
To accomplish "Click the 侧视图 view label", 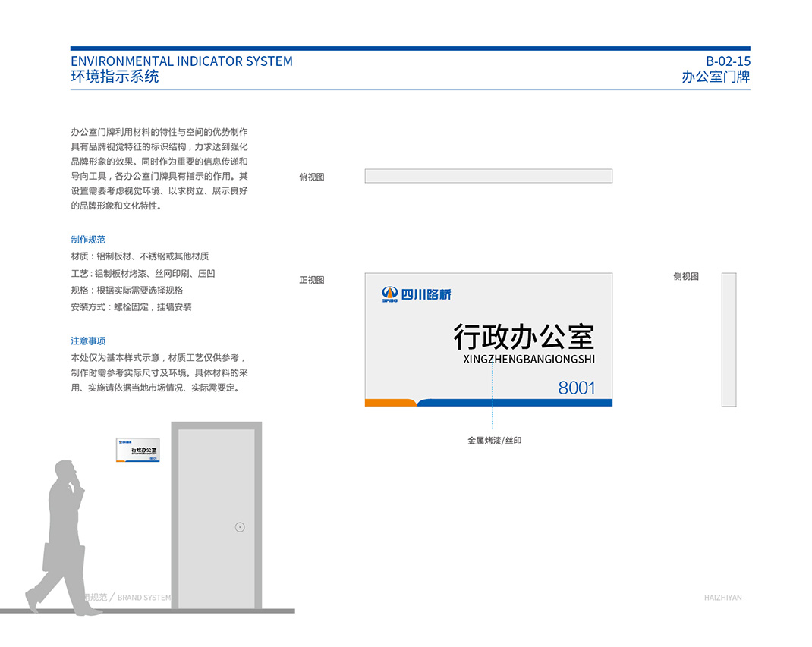I will (x=685, y=277).
